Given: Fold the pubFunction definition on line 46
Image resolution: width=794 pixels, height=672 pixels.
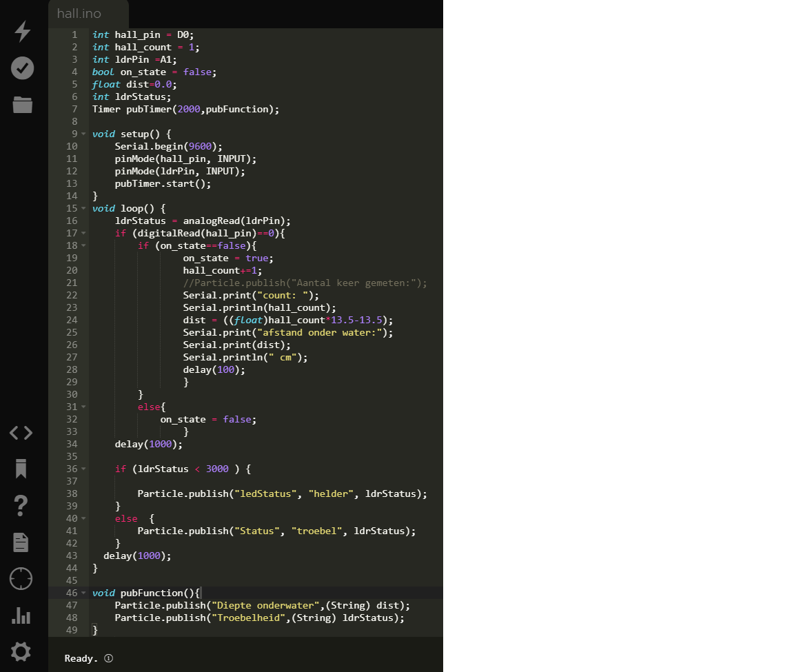Looking at the screenshot, I should point(83,593).
